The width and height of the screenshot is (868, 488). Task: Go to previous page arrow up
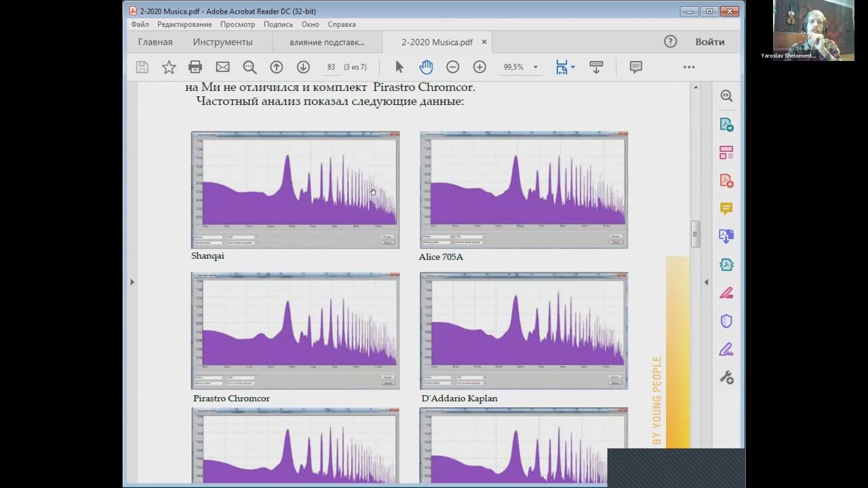[x=276, y=67]
